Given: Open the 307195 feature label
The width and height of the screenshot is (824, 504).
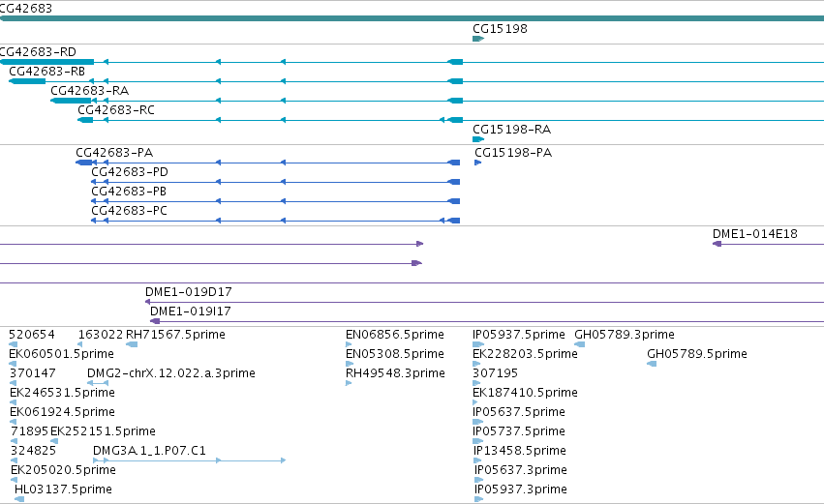Looking at the screenshot, I should (x=495, y=373).
